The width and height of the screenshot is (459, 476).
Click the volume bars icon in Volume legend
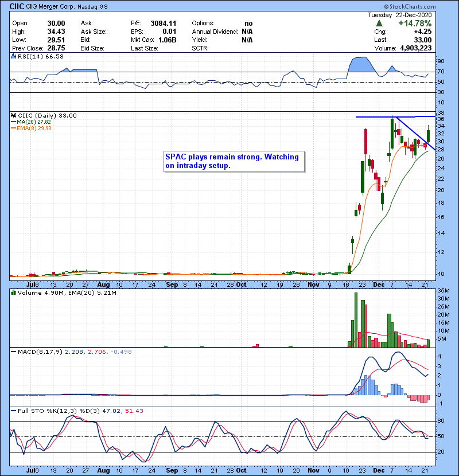pyautogui.click(x=13, y=292)
